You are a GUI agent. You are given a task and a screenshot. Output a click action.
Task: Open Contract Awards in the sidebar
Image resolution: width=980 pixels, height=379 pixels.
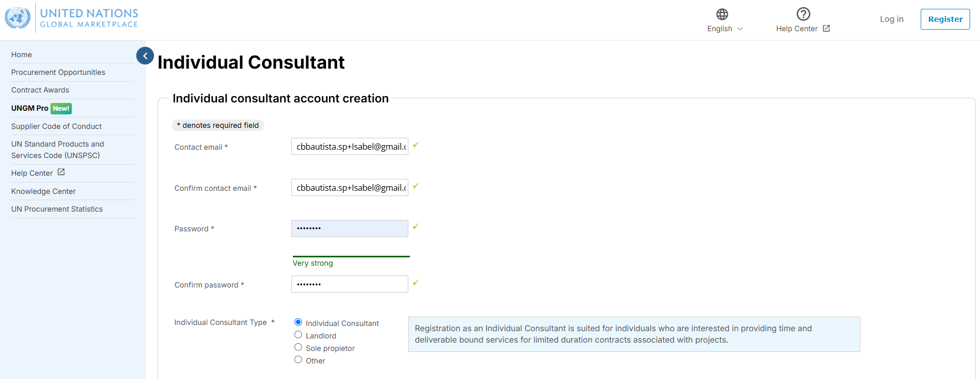40,90
